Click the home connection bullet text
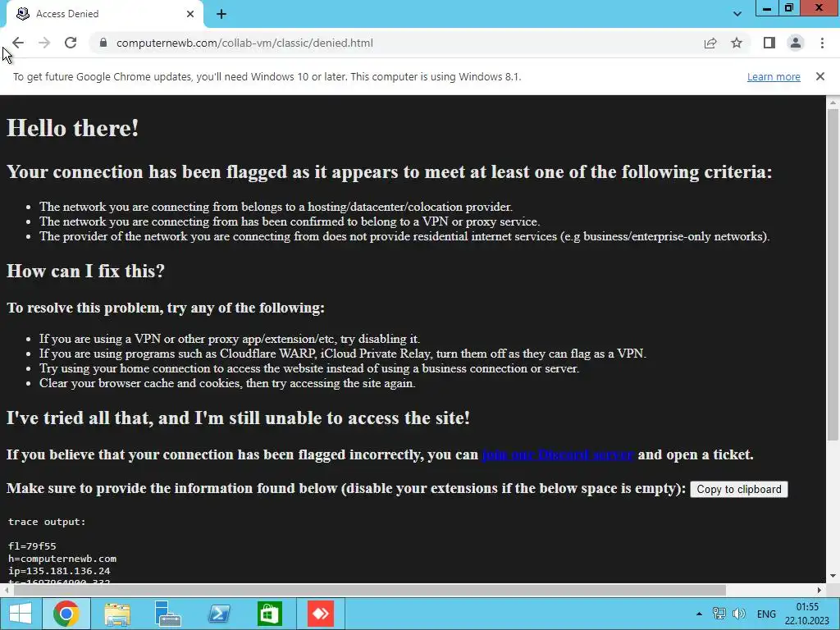The height and width of the screenshot is (630, 840). coord(309,368)
